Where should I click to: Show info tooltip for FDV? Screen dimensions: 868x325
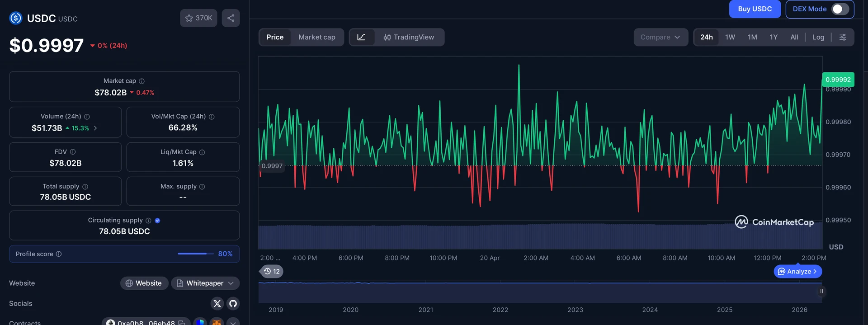tap(73, 152)
